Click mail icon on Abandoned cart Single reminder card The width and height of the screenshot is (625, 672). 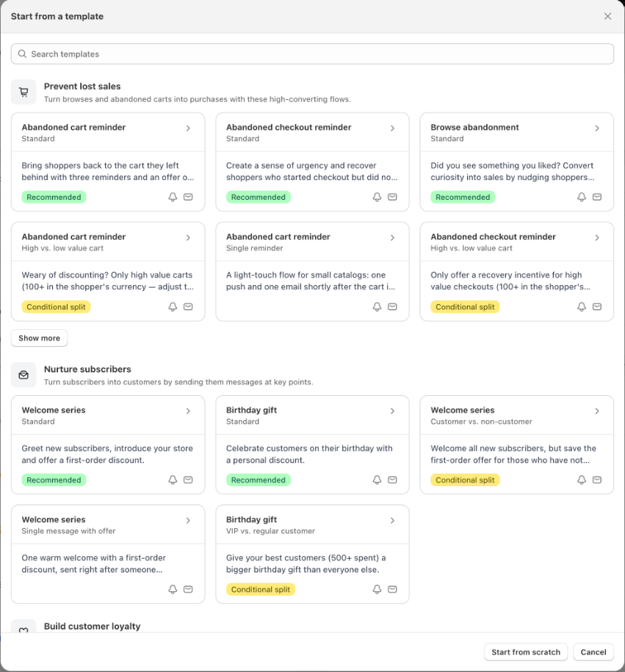pos(393,307)
